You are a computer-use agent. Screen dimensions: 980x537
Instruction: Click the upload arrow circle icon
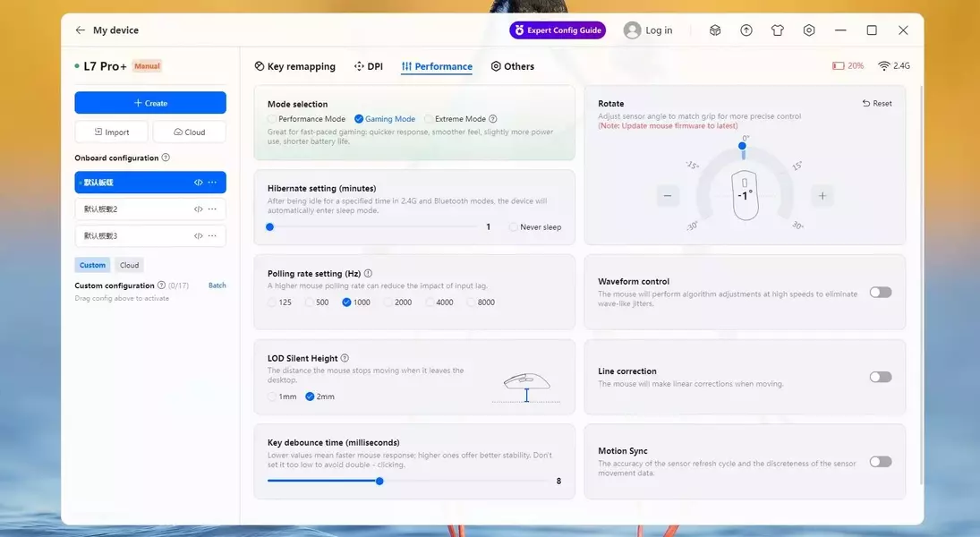[x=746, y=30]
